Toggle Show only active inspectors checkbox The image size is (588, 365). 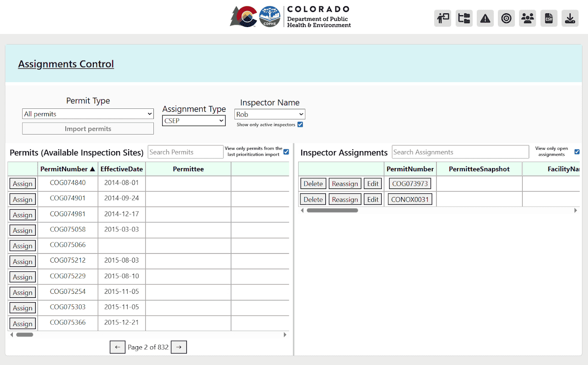click(x=300, y=124)
